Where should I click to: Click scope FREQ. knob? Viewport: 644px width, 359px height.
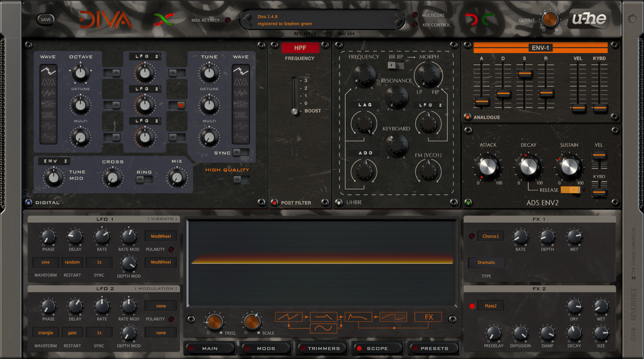(214, 322)
